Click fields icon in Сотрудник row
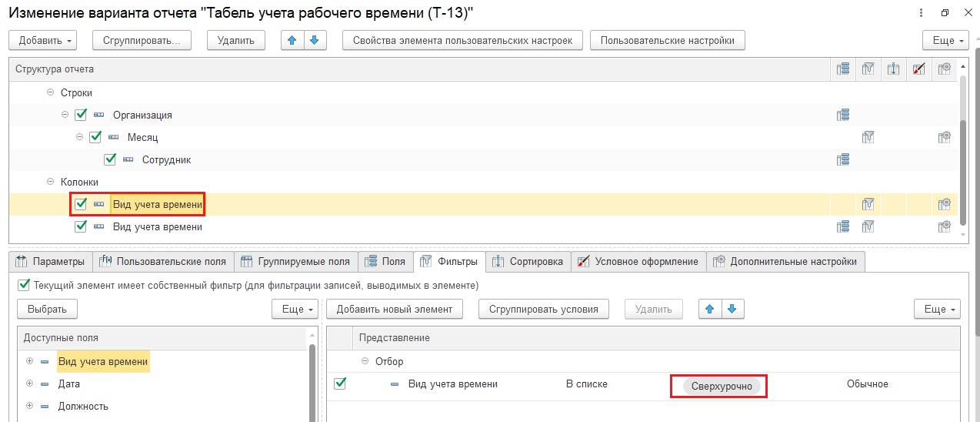This screenshot has height=422, width=980. pyautogui.click(x=843, y=160)
